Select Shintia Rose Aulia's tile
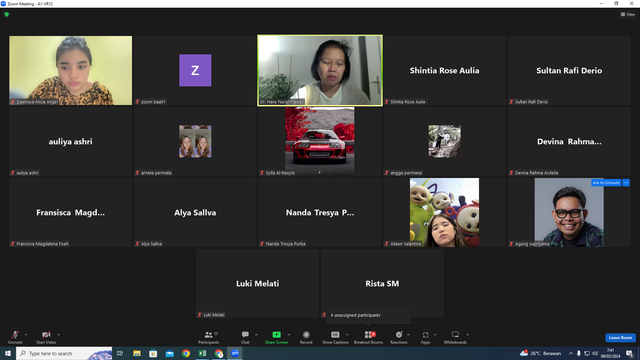This screenshot has width=640, height=360. 444,70
